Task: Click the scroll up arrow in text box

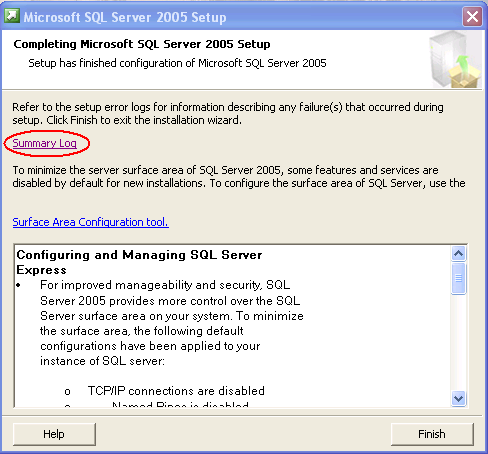Action: 459,254
